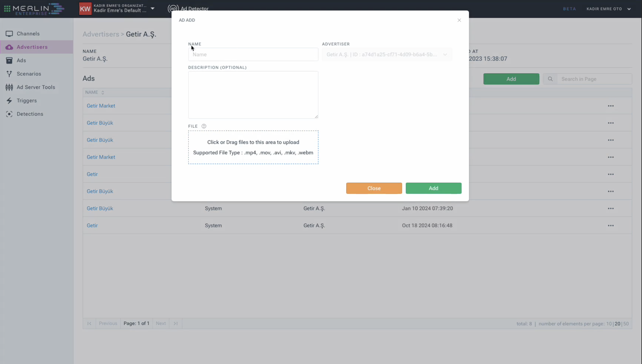This screenshot has width=642, height=364.
Task: Open the sixth row's three-dot options menu
Action: 611,192
